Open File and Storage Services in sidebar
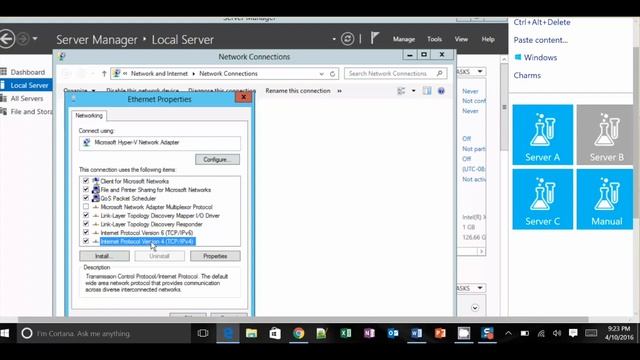This screenshot has height=360, width=640. [x=26, y=111]
